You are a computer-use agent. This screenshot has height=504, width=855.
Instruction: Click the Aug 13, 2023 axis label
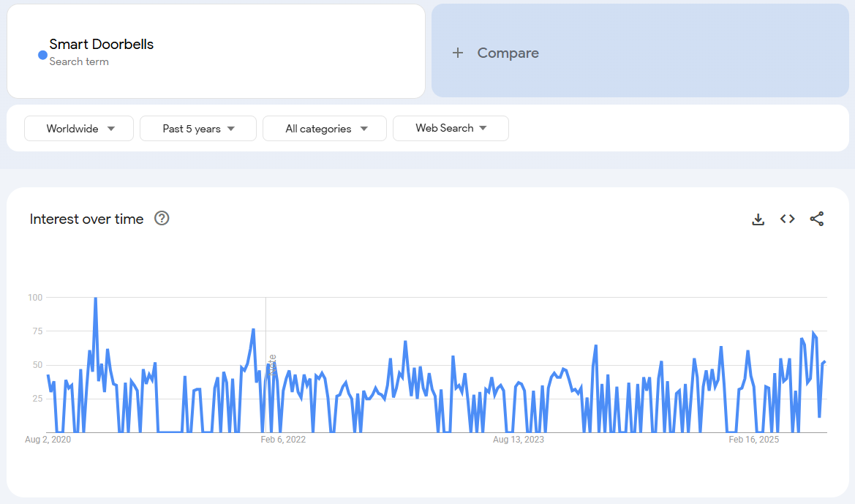coord(518,440)
